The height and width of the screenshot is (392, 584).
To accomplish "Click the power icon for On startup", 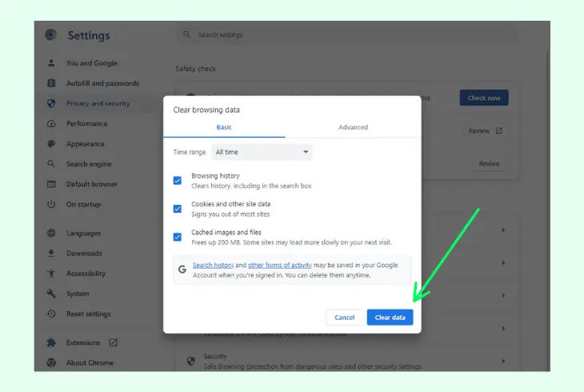I will [51, 204].
